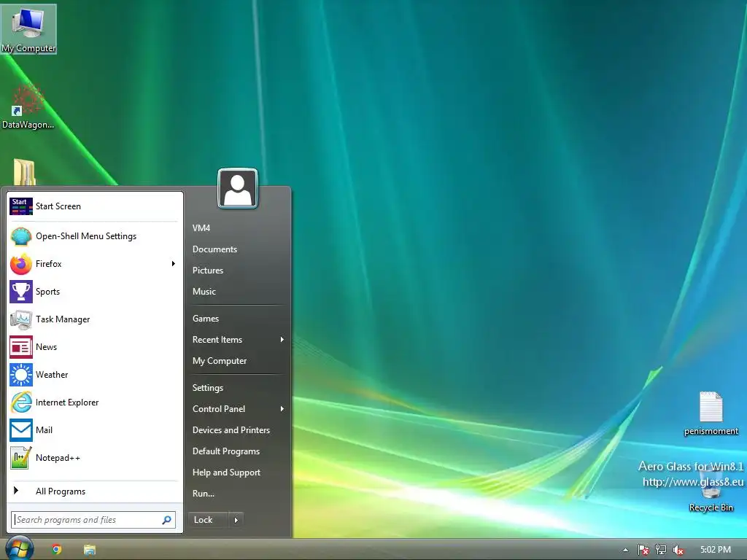Open Documents from the start menu
The height and width of the screenshot is (560, 747).
click(x=214, y=249)
